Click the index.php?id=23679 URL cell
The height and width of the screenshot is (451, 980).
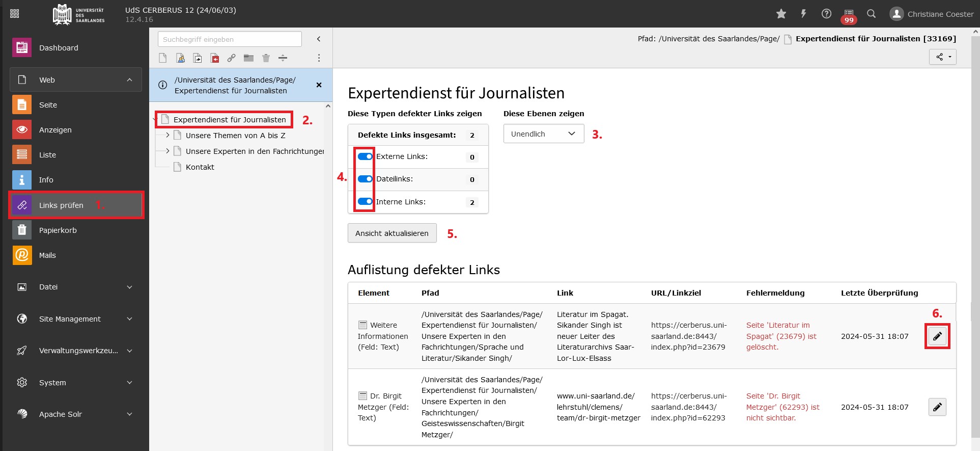click(689, 336)
